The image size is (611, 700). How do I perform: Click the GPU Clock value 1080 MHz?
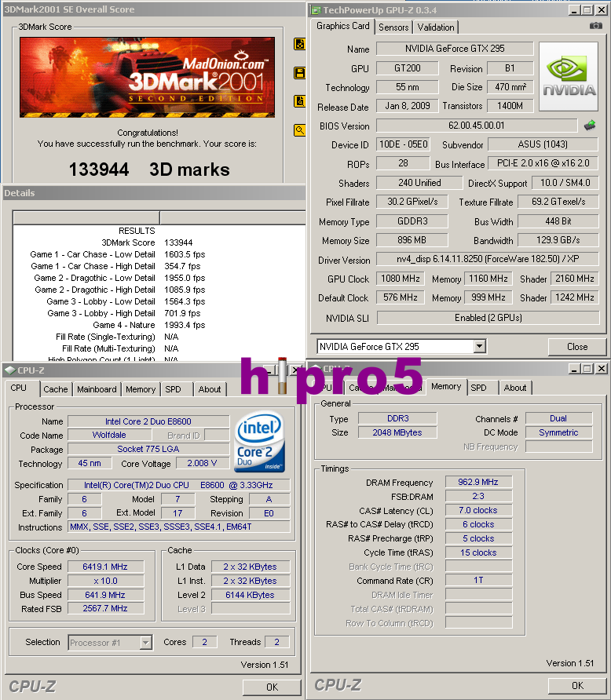[401, 279]
